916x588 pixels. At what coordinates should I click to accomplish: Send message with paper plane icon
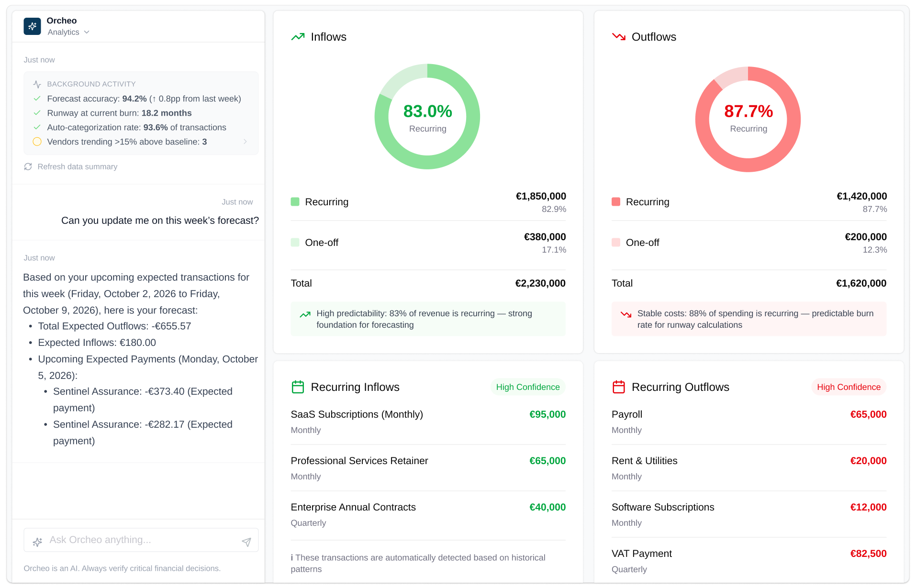(246, 542)
